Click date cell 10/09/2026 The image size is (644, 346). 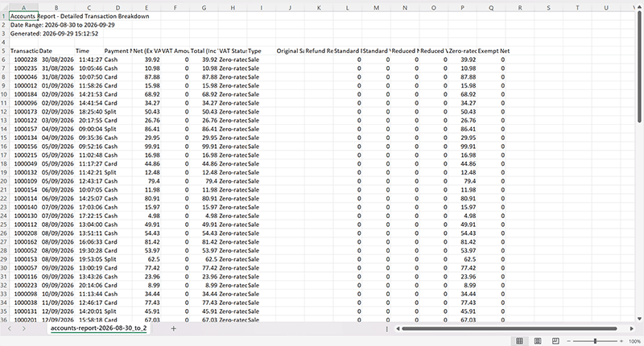56,294
